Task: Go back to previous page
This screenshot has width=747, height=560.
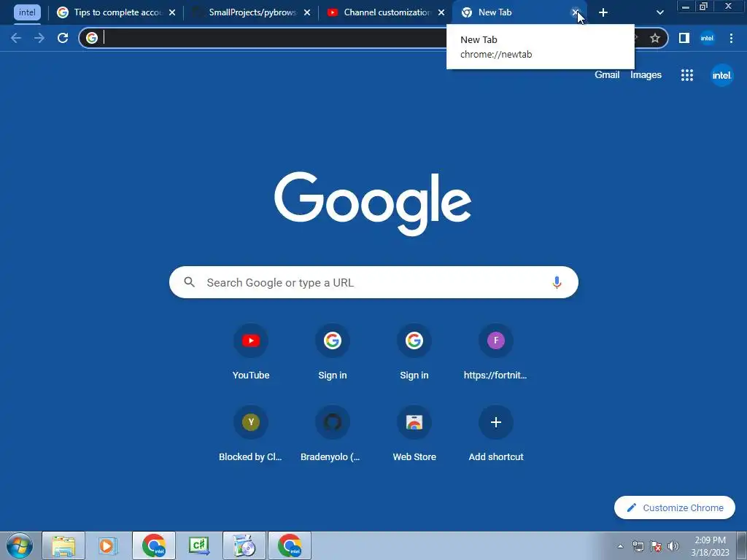Action: tap(16, 38)
